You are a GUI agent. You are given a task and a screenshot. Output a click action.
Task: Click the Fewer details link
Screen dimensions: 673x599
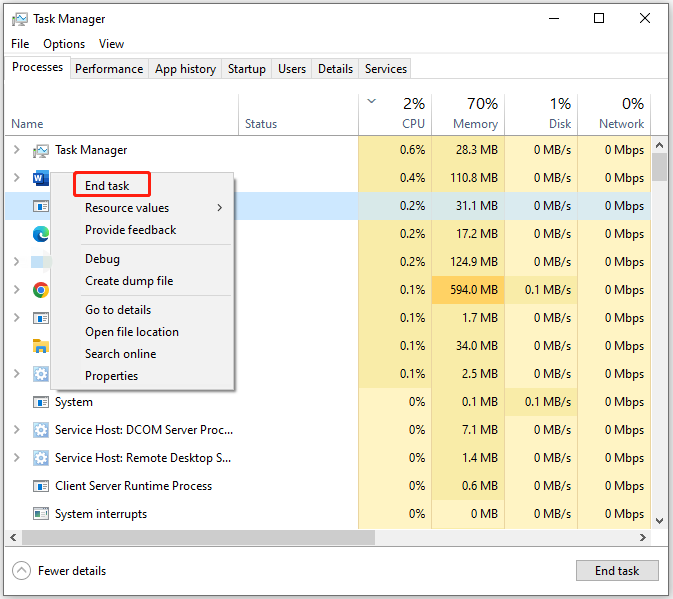(x=72, y=571)
